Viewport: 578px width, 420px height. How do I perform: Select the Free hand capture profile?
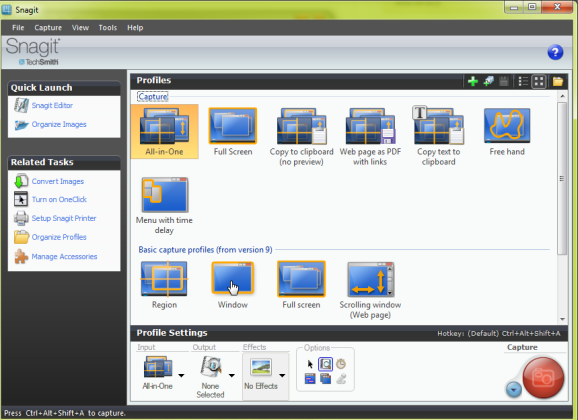pyautogui.click(x=507, y=132)
